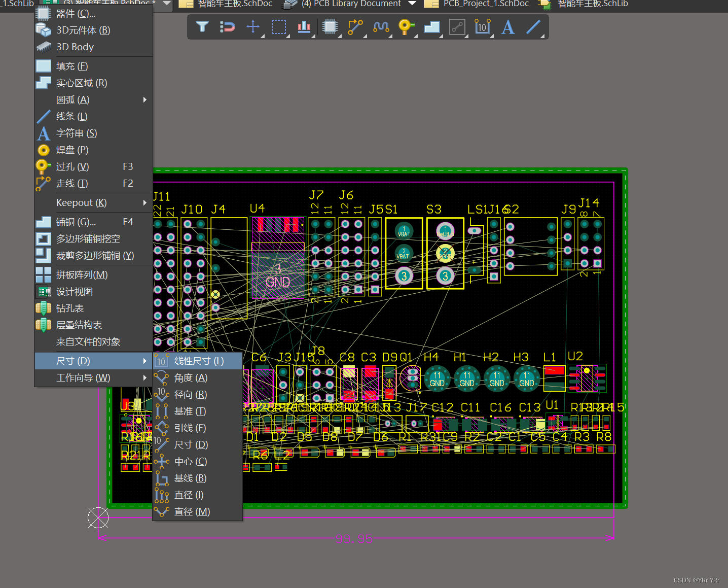Select 实心区域 (R) menu entry

pyautogui.click(x=94, y=83)
